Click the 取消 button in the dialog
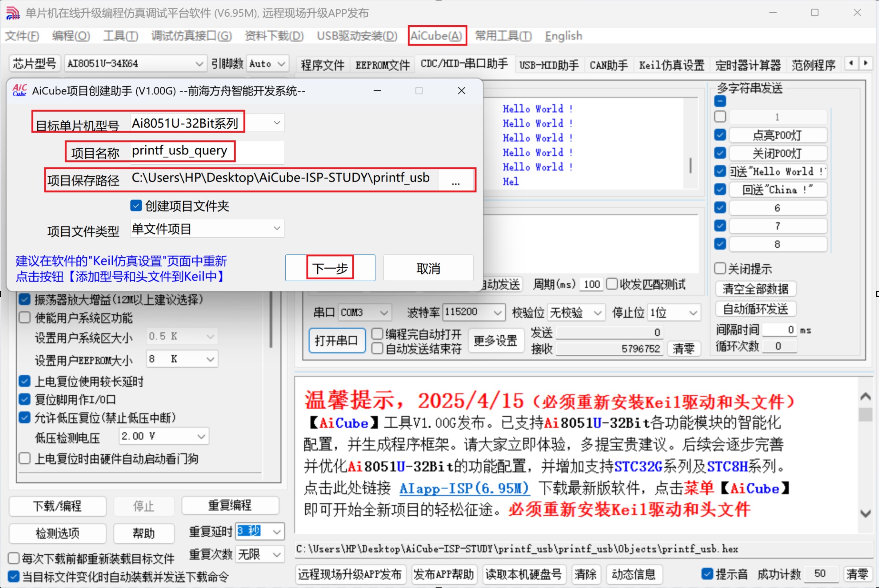Screen dimensions: 879x588 (x=428, y=268)
